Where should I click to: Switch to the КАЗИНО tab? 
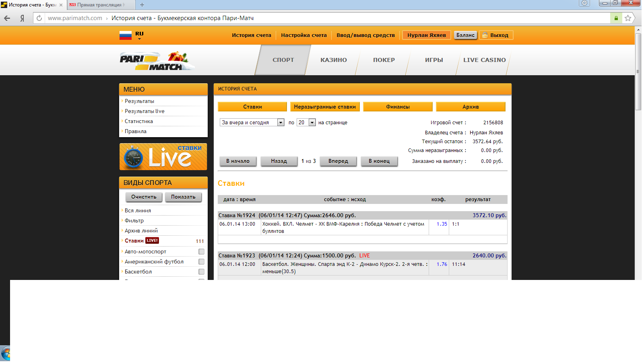click(333, 60)
